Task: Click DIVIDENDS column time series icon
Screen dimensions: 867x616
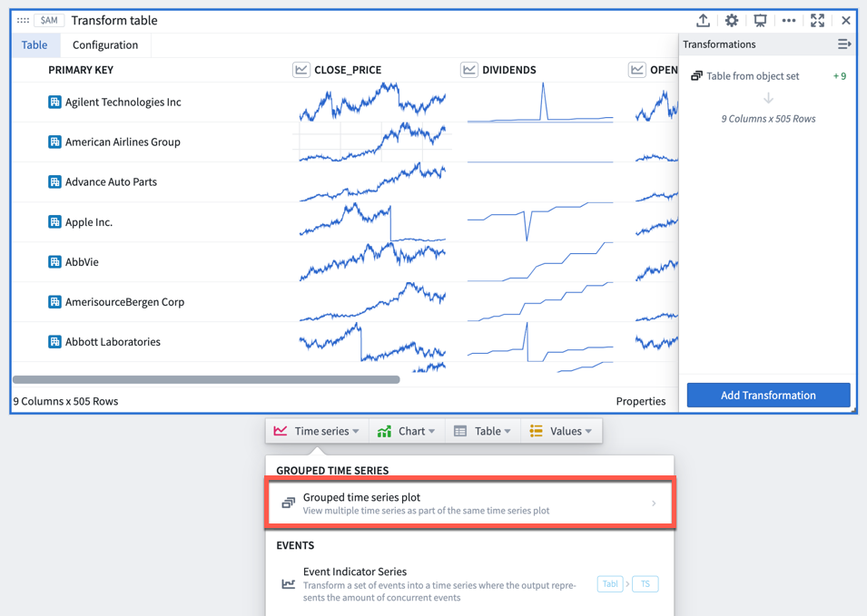Action: (x=469, y=70)
